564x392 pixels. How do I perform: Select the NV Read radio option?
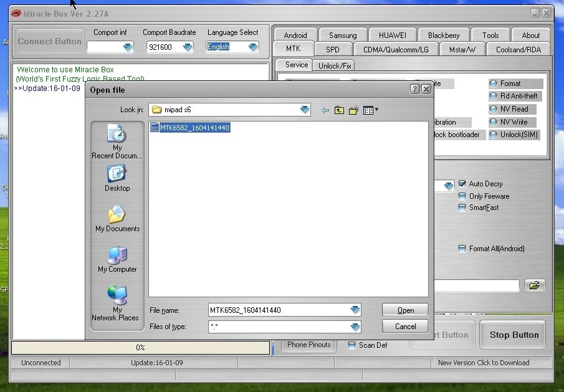point(493,109)
